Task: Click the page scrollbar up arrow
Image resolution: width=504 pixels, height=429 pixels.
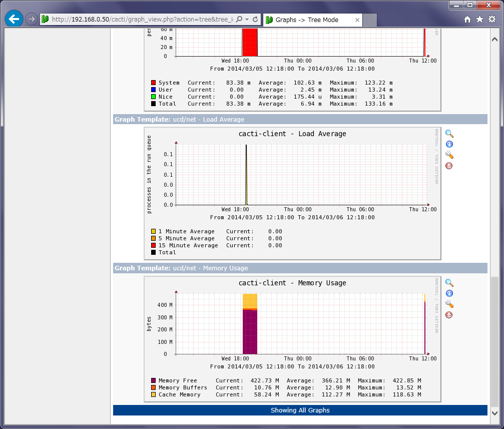Action: point(494,40)
